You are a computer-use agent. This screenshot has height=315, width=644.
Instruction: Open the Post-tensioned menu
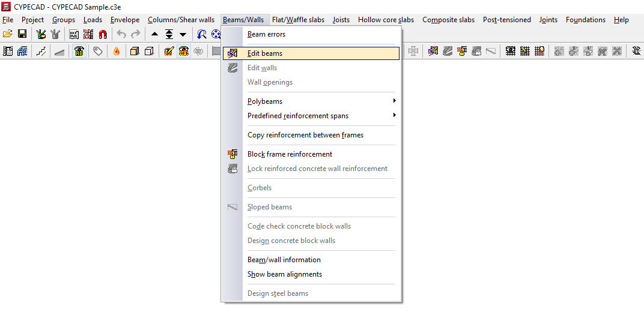pos(507,20)
